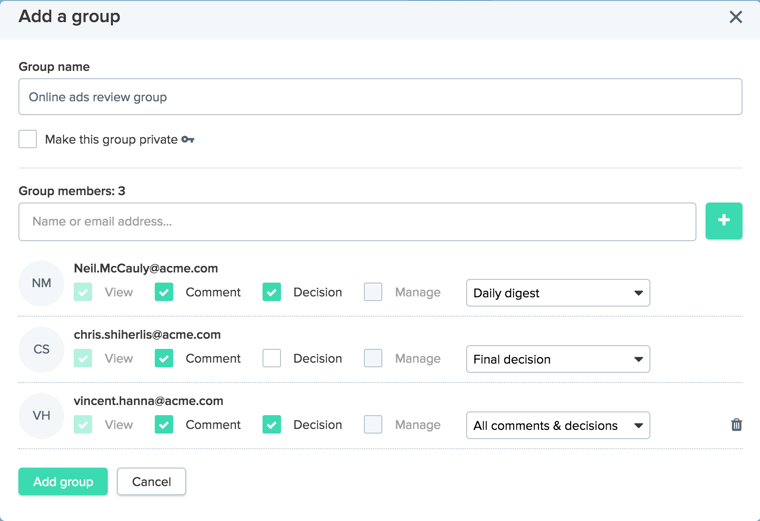Enable Manage checkbox for vincent.hanna@acme.com

pyautogui.click(x=373, y=424)
